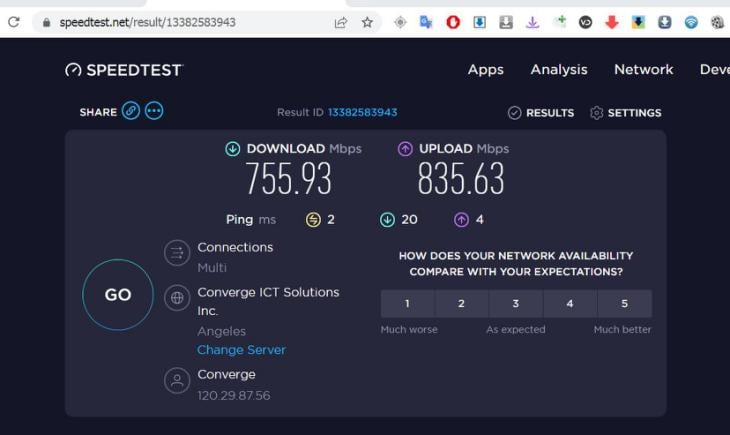Open the Google Translate extension icon
Viewport: 730px width, 435px height.
(x=426, y=22)
